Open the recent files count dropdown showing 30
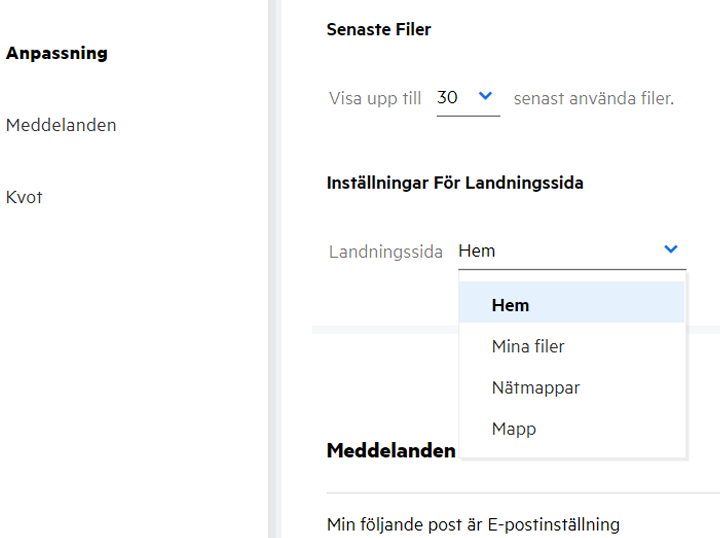The width and height of the screenshot is (720, 538). 467,98
